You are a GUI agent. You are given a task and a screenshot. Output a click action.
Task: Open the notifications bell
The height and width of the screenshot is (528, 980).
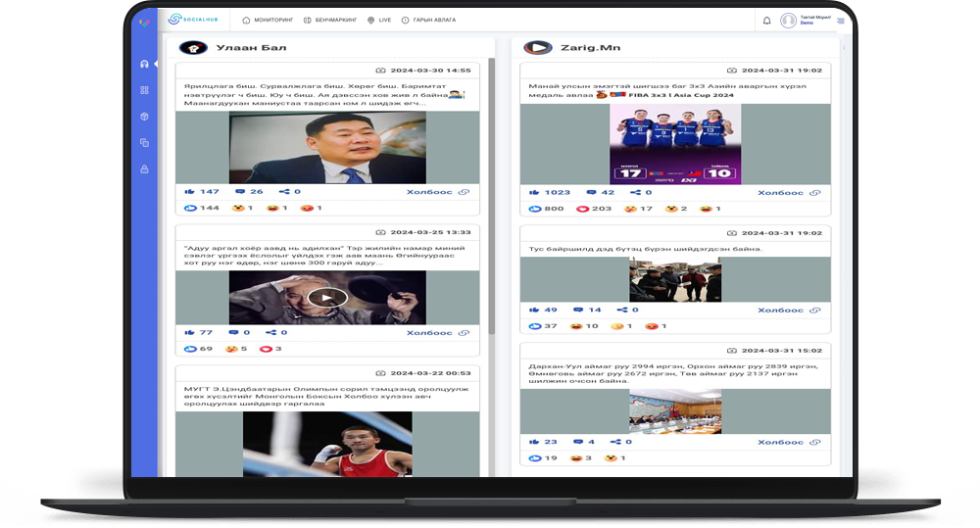[766, 21]
